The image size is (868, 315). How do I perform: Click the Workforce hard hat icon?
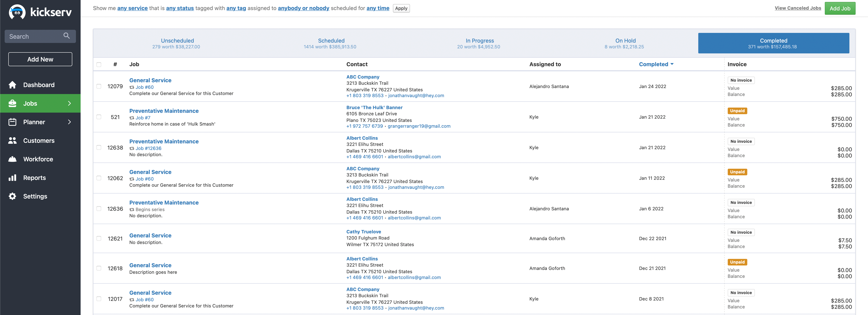point(12,159)
